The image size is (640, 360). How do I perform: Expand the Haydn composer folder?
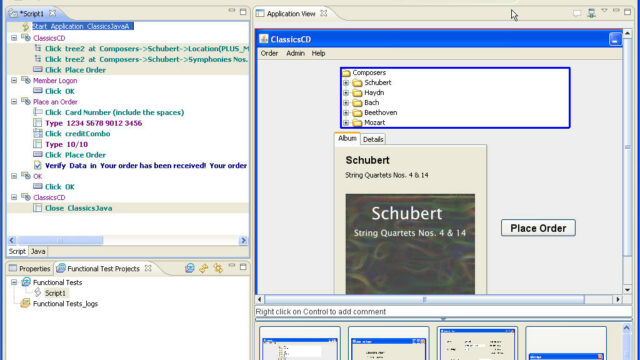tap(346, 93)
